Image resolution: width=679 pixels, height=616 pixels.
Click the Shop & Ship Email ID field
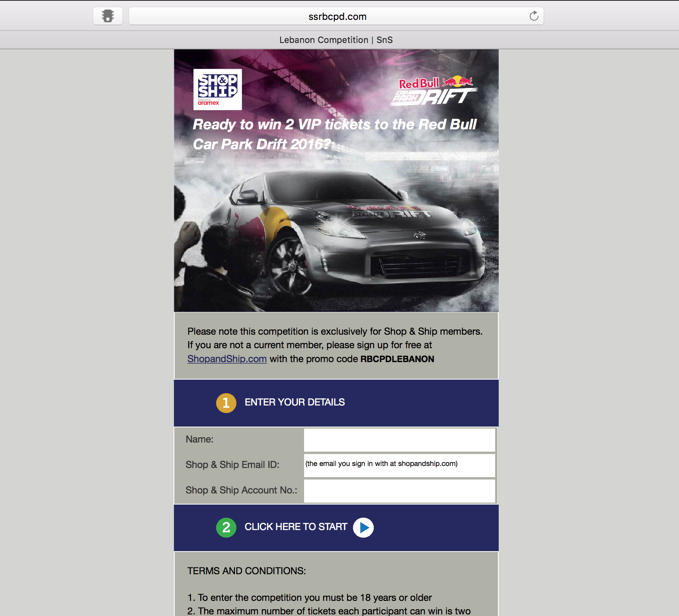coord(399,465)
